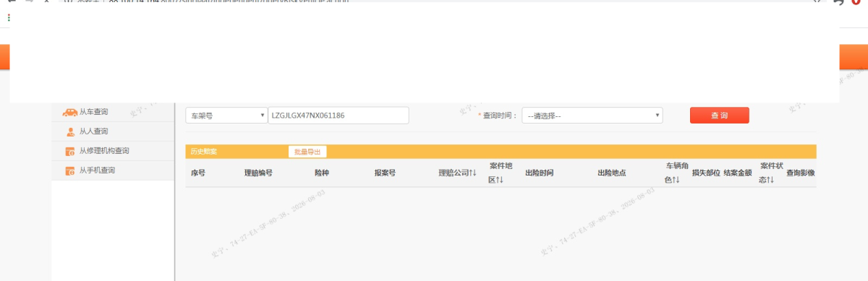Screen dimensions: 868x281
Task: Click the 查询时间 field label
Action: [501, 116]
